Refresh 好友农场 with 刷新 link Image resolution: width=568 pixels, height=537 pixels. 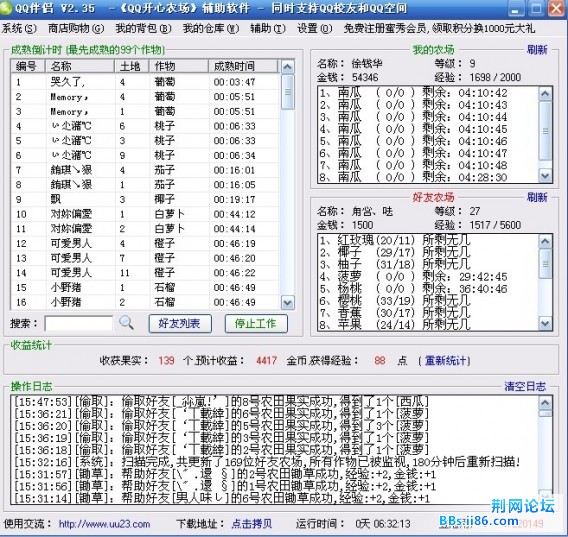537,197
